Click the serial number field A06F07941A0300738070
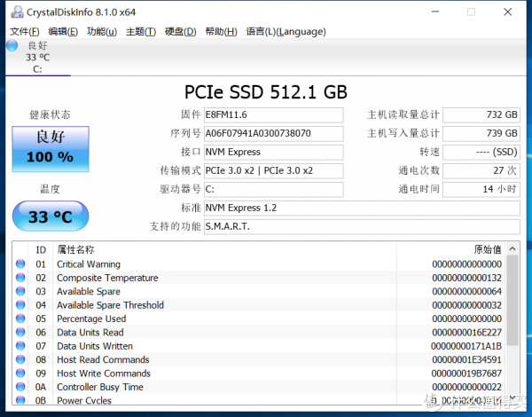Screen dimensions: 532x417 273,133
